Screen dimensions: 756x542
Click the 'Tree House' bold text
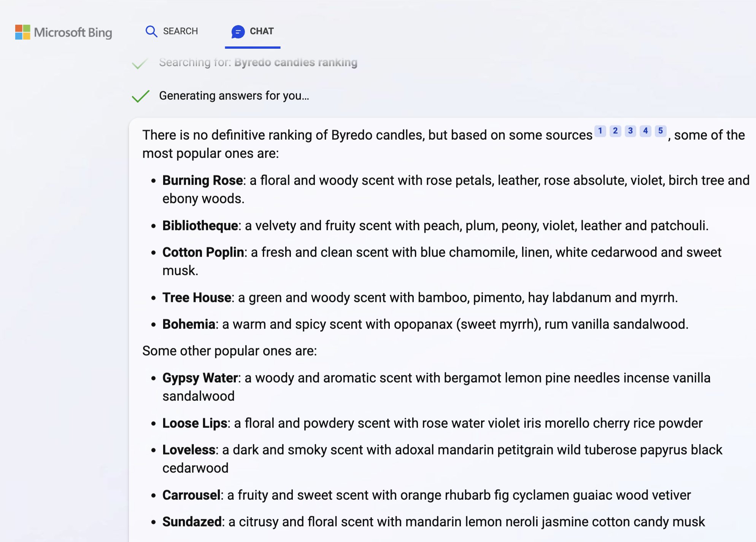[197, 298]
